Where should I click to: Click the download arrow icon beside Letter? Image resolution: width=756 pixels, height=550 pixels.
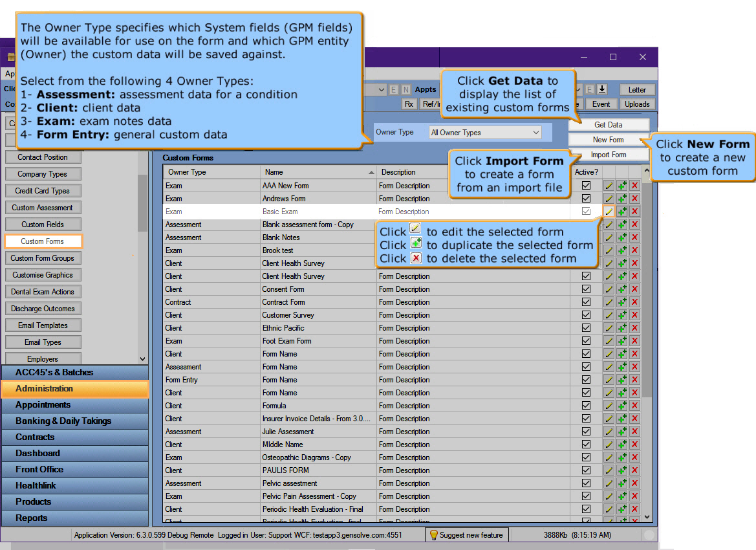pyautogui.click(x=601, y=89)
